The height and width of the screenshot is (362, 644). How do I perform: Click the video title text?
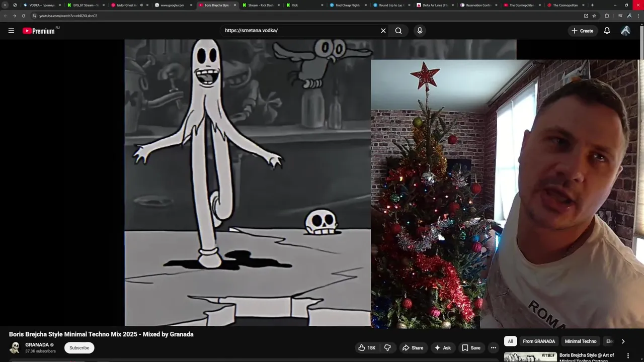coord(101,334)
